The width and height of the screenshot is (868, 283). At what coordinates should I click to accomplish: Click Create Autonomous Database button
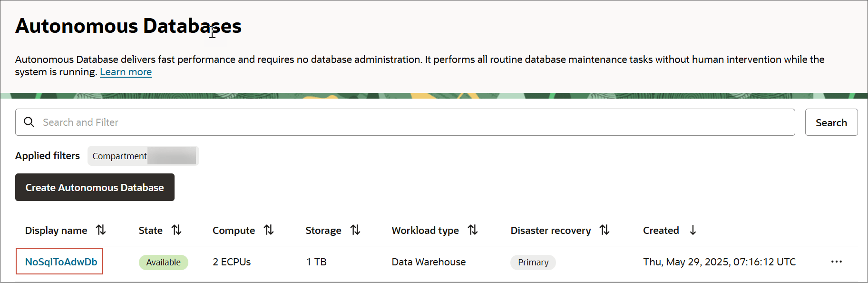95,187
